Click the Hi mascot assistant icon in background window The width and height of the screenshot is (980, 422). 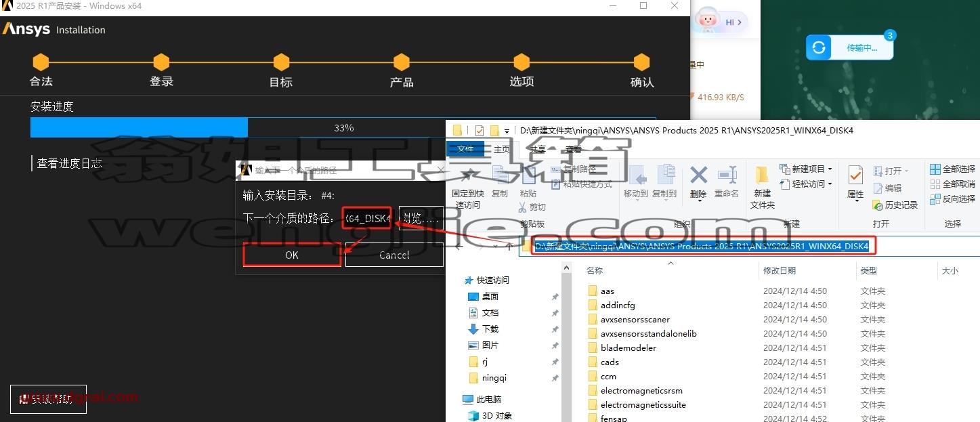707,21
